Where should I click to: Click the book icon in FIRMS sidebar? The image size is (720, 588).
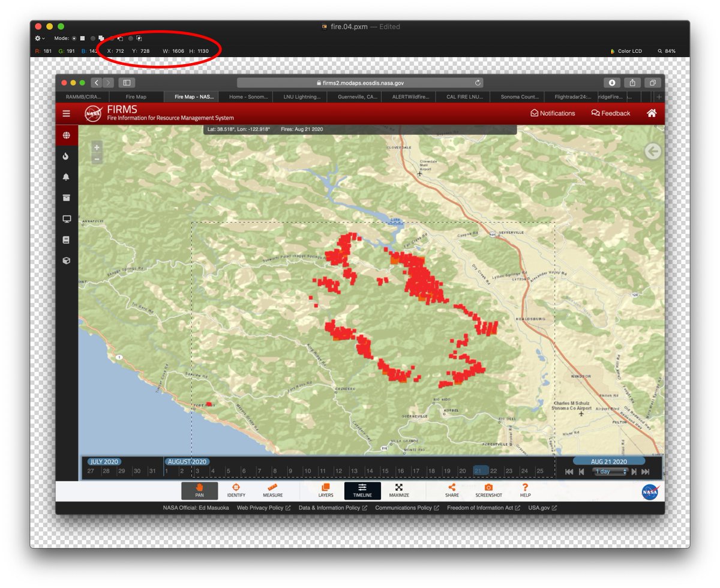click(x=66, y=240)
